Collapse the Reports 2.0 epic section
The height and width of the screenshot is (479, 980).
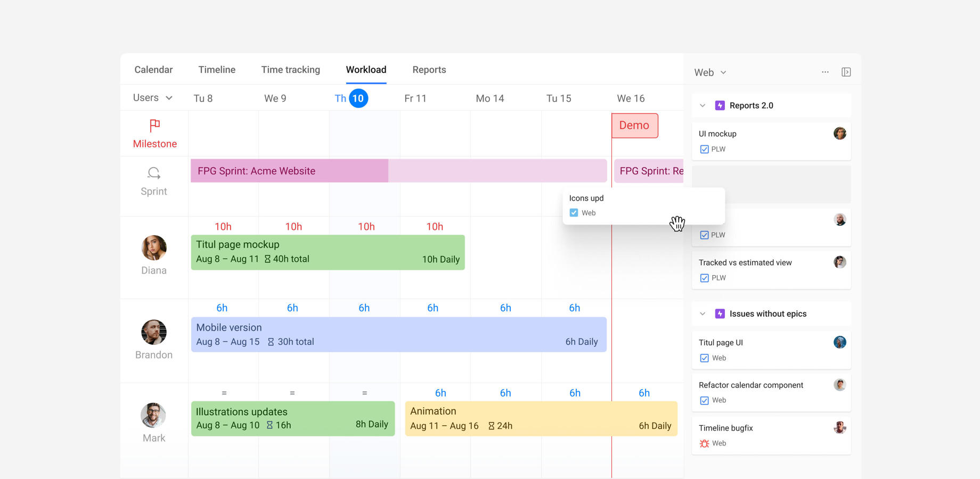[702, 105]
